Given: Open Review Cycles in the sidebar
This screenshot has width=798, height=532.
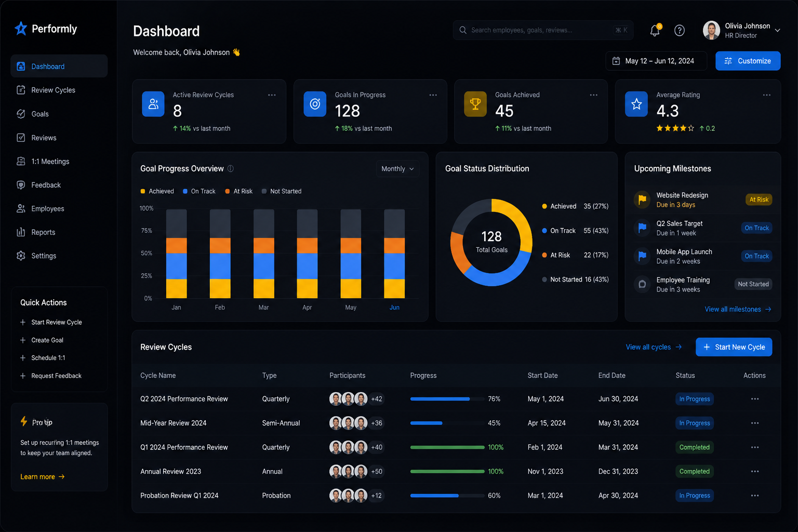Looking at the screenshot, I should pyautogui.click(x=59, y=90).
